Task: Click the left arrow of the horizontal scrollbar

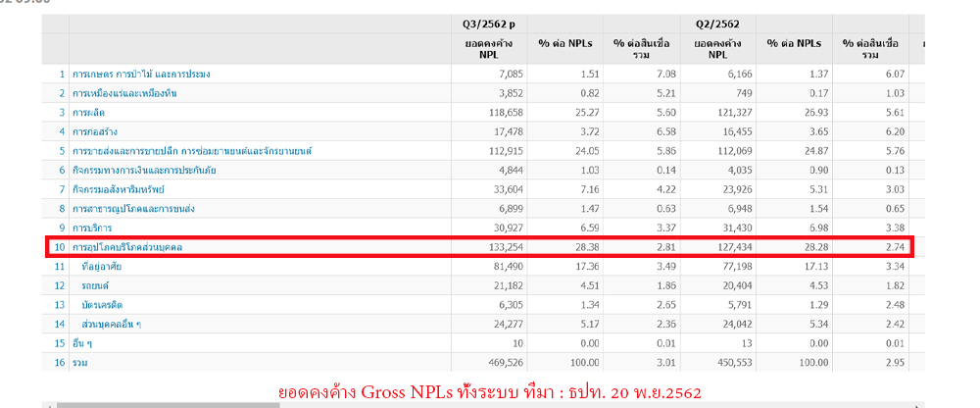Action: (x=49, y=404)
